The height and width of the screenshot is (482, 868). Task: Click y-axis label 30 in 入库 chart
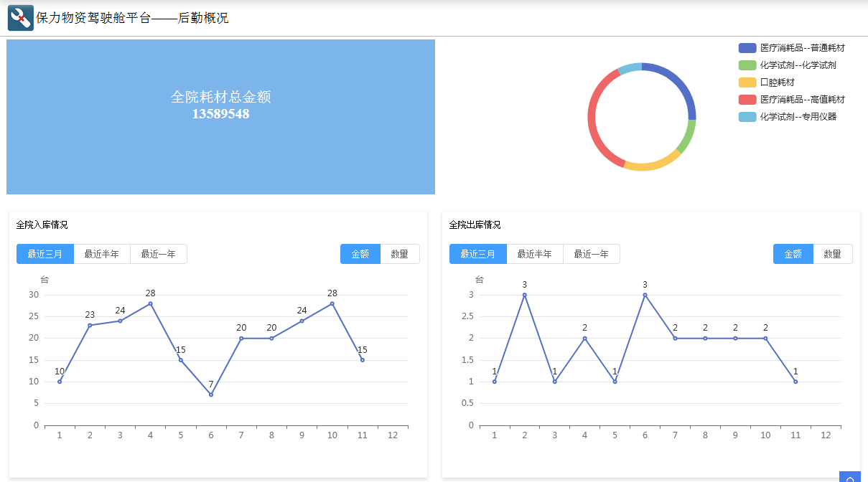coord(34,295)
